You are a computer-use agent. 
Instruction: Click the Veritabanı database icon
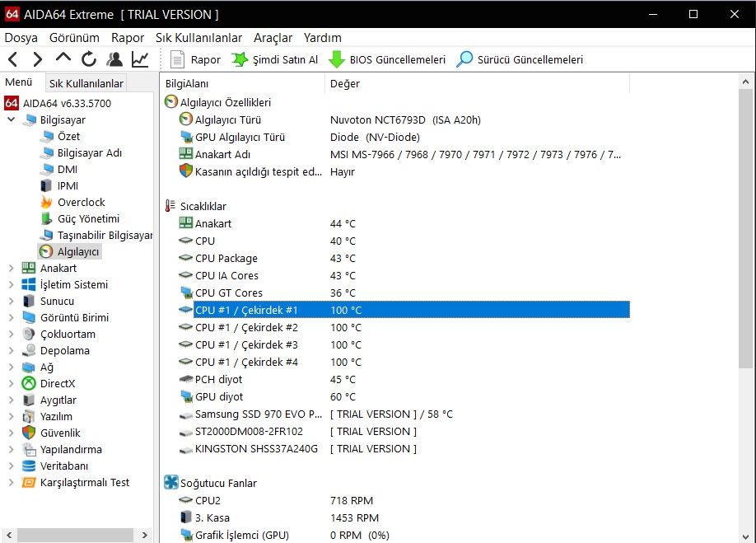[29, 466]
